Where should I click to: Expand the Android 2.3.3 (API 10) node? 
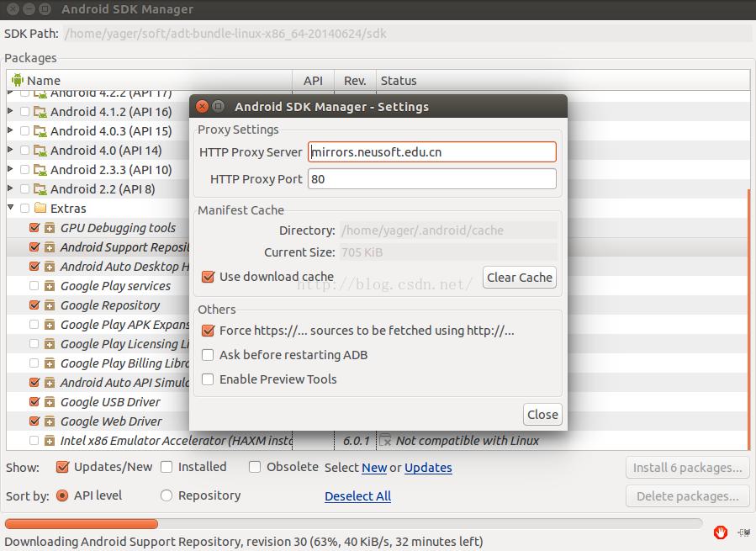pos(10,170)
